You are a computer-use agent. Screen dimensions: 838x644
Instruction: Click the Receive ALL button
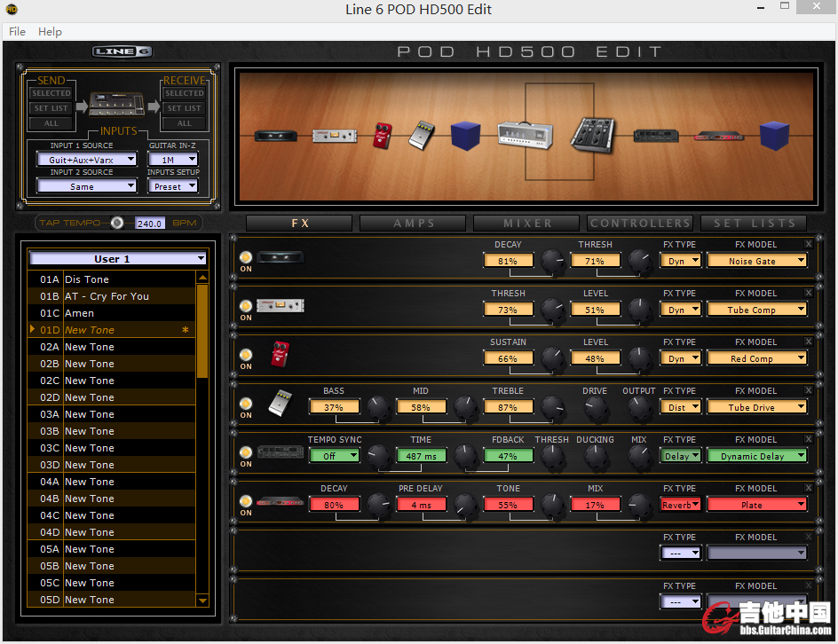184,123
